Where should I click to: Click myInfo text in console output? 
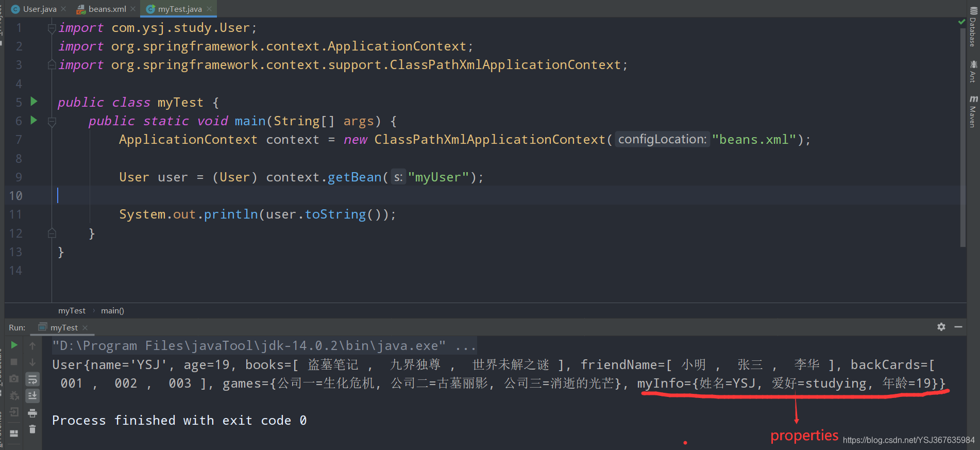660,383
